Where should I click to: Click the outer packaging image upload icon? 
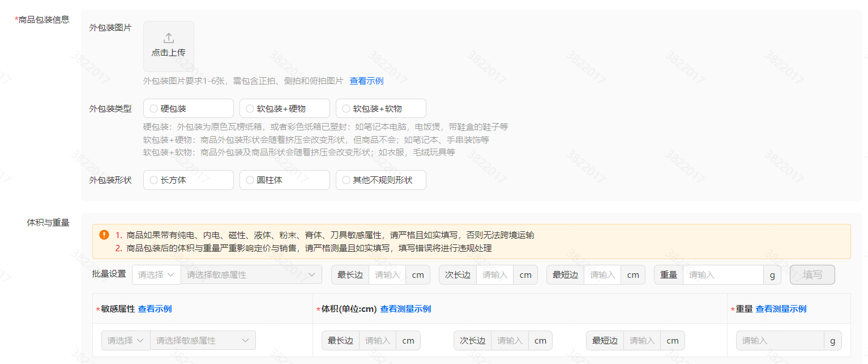tap(168, 39)
